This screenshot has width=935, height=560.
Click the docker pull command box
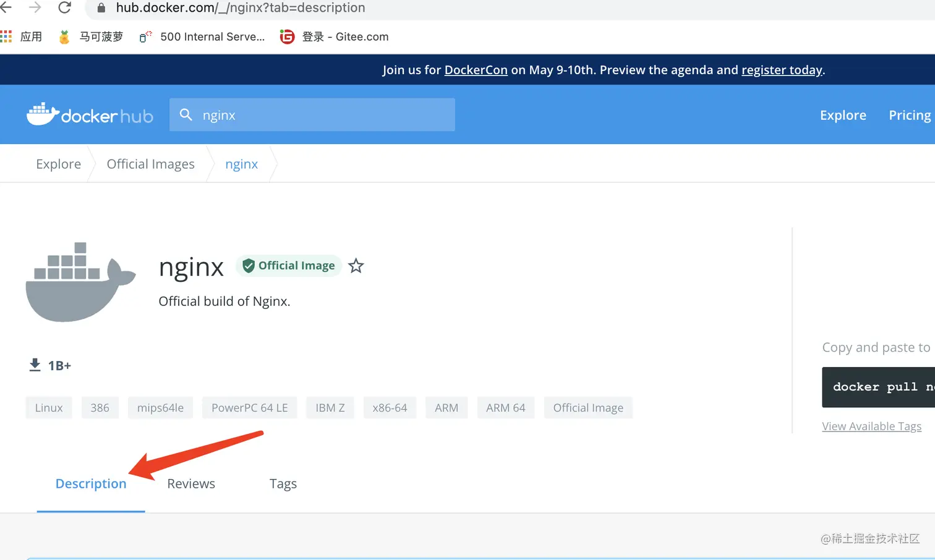click(x=878, y=387)
